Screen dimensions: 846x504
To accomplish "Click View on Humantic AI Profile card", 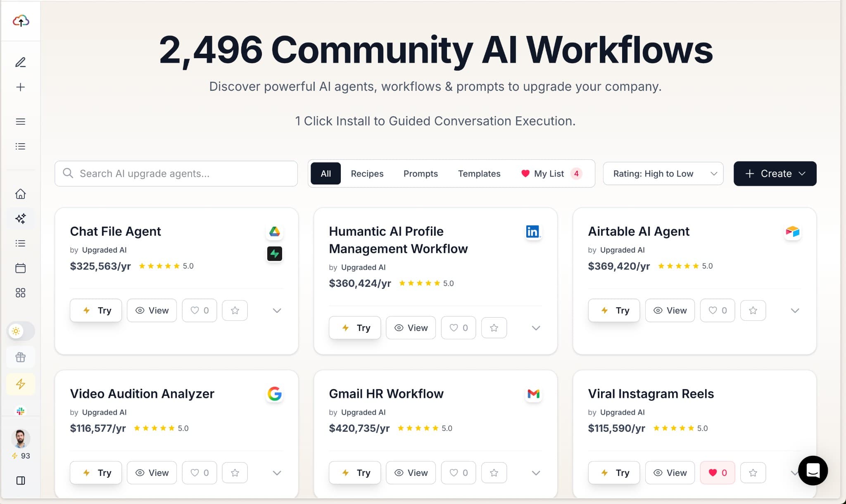I will pos(411,328).
